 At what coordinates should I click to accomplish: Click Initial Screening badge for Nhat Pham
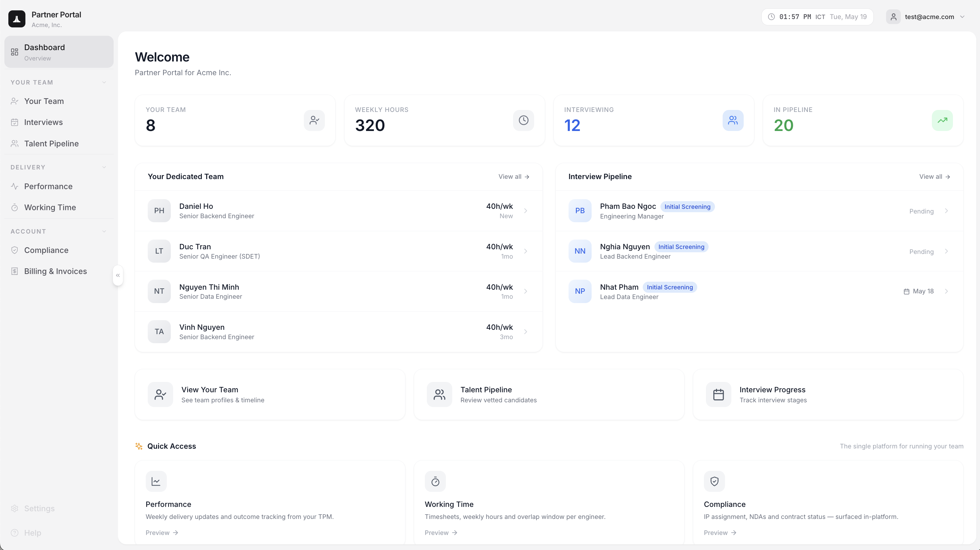670,288
